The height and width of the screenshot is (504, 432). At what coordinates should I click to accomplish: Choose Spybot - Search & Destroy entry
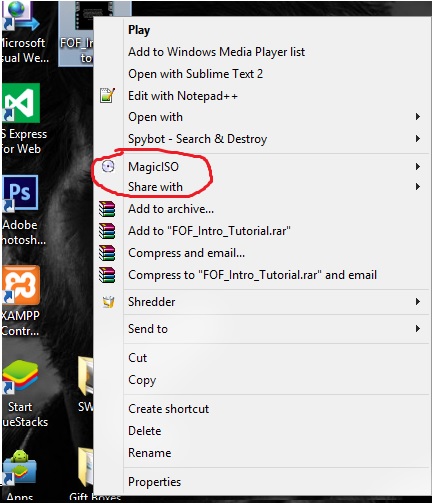pos(198,139)
